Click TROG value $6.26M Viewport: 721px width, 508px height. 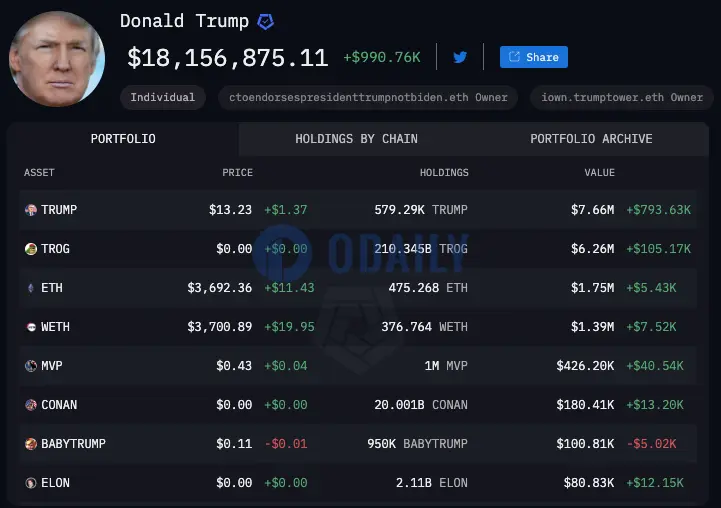pyautogui.click(x=592, y=249)
